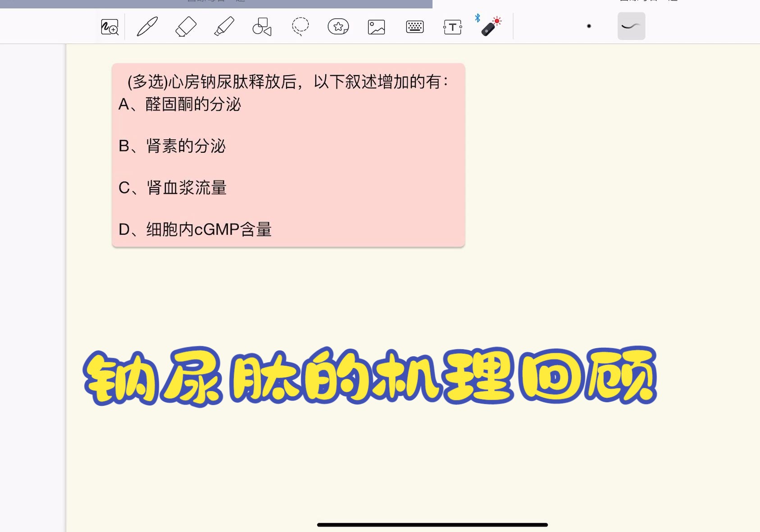Click option D 细胞内cGMP含量
This screenshot has height=532, width=760.
pos(195,229)
